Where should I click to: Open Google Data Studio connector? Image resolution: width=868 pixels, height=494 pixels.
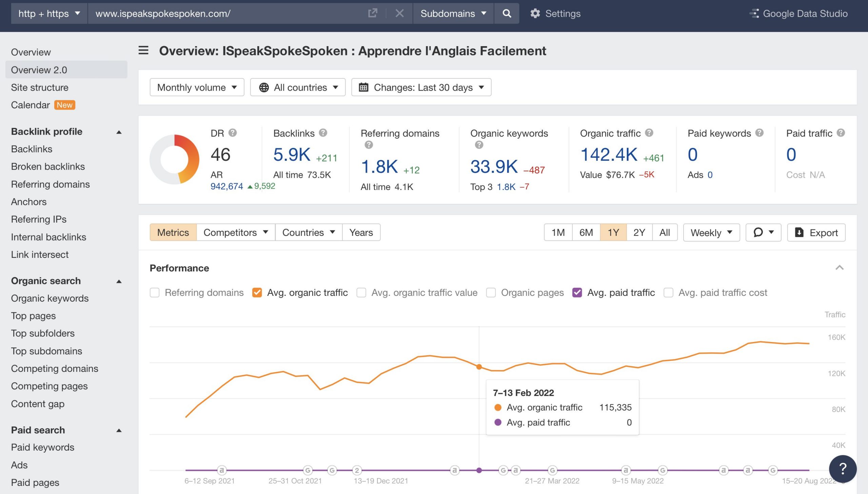tap(798, 14)
